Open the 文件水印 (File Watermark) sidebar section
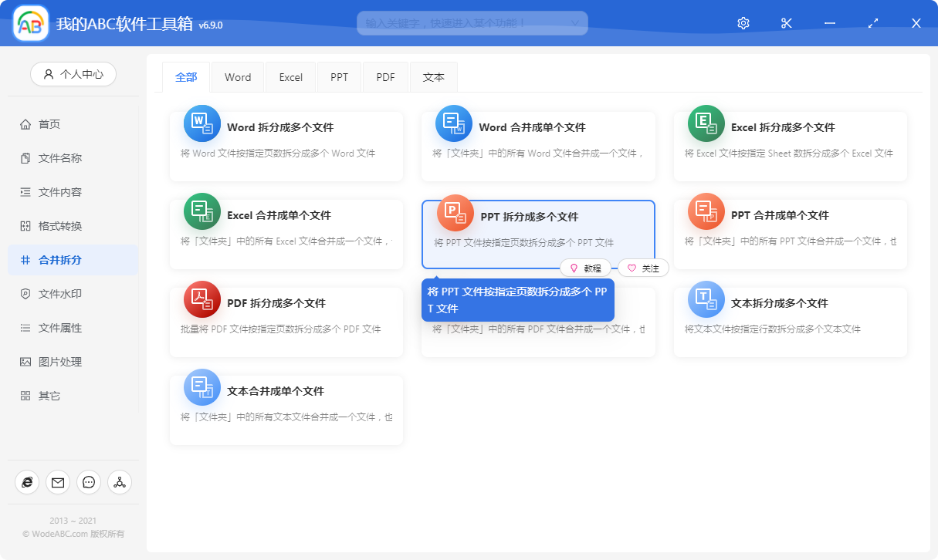Image resolution: width=938 pixels, height=560 pixels. 73,293
